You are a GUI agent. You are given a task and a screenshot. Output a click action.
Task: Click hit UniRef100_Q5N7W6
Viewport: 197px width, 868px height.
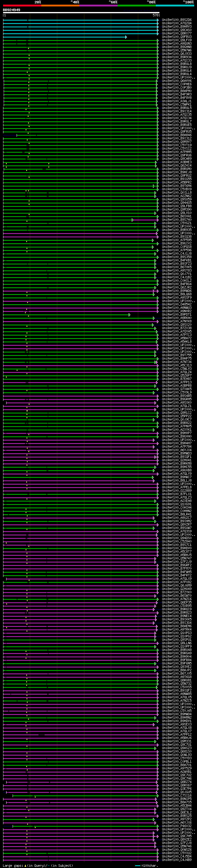(176, 50)
